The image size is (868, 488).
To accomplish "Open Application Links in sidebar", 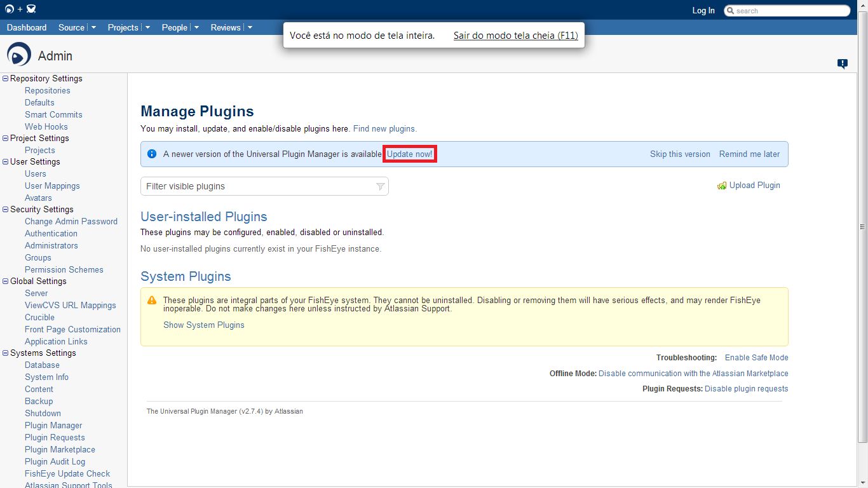I will [x=56, y=342].
